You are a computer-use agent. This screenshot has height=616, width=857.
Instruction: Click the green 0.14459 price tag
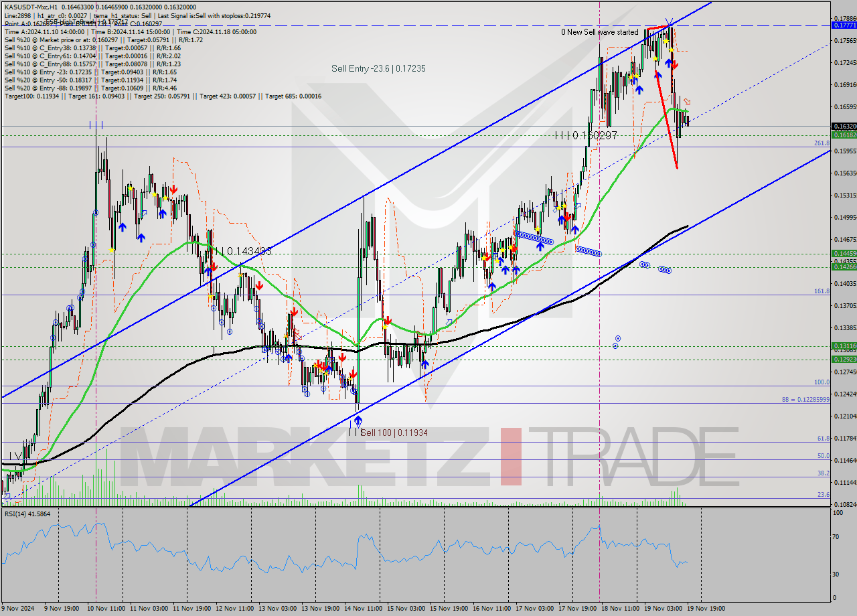[x=844, y=253]
